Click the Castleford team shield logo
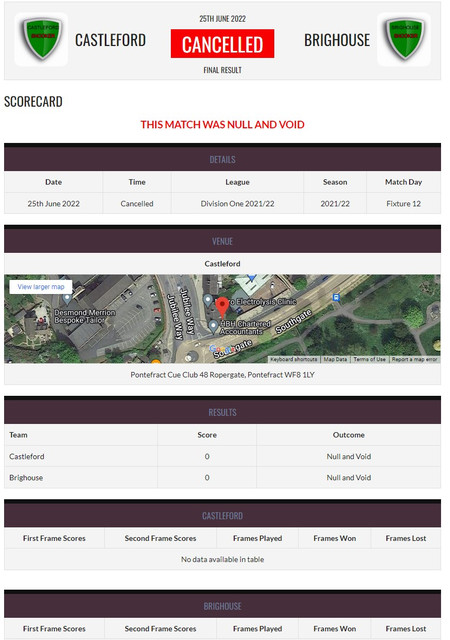This screenshot has width=450, height=640. pyautogui.click(x=41, y=39)
